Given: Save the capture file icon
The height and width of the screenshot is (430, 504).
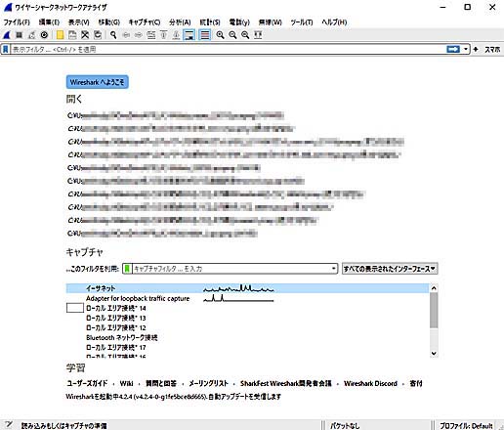Looking at the screenshot, I should 72,35.
